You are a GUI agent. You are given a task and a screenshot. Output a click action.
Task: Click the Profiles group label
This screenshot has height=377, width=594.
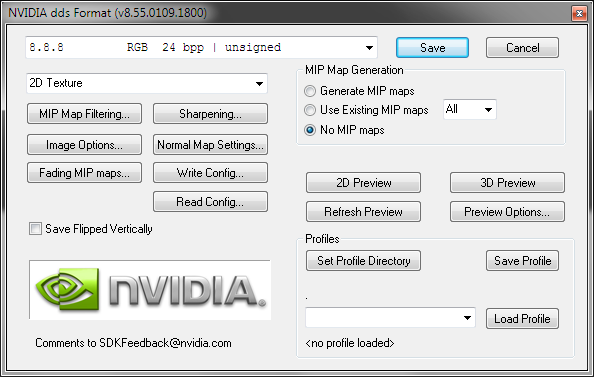coord(322,239)
